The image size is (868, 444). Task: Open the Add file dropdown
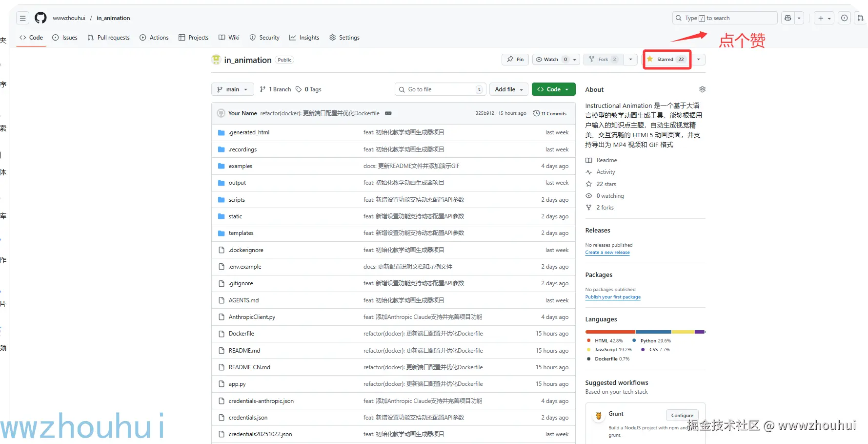[509, 89]
